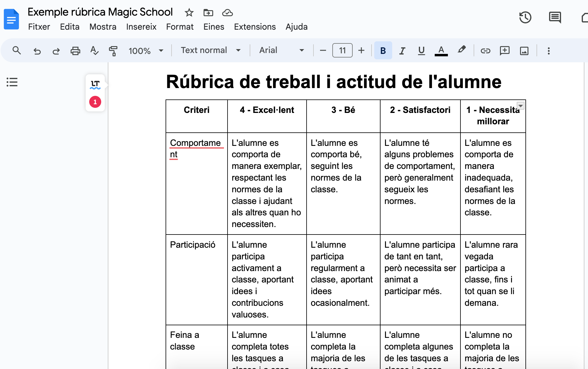The image size is (588, 369).
Task: Open the zoom level dropdown
Action: coord(146,50)
